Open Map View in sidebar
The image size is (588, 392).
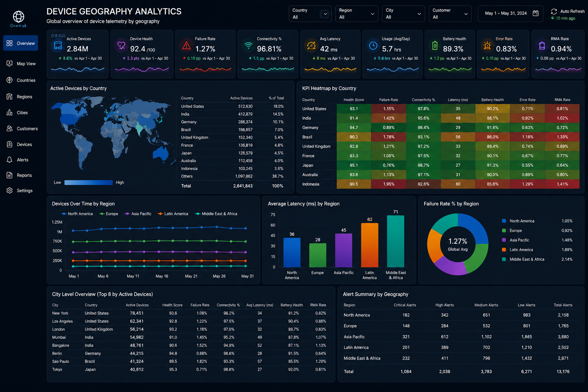21,64
